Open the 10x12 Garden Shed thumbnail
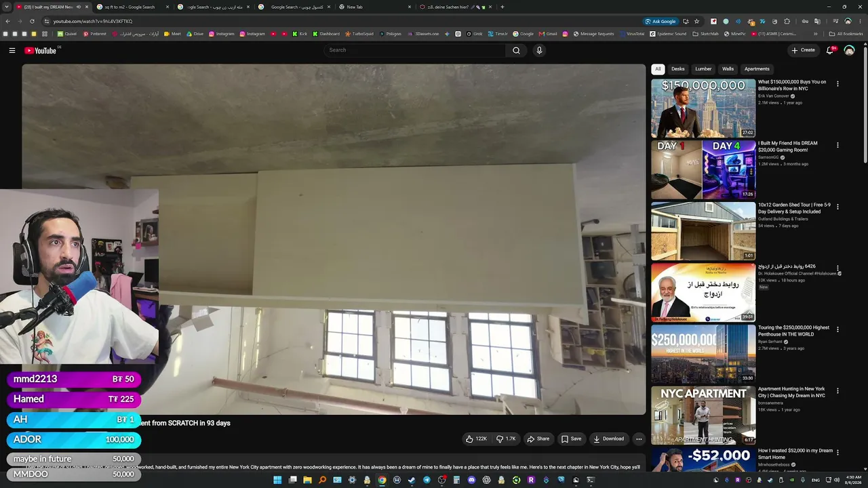 [x=703, y=231]
